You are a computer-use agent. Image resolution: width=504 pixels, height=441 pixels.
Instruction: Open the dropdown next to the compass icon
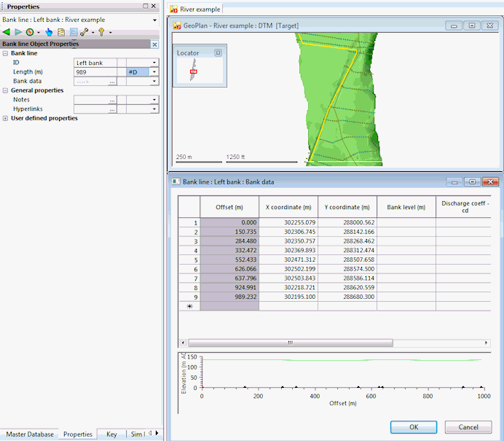[x=39, y=33]
